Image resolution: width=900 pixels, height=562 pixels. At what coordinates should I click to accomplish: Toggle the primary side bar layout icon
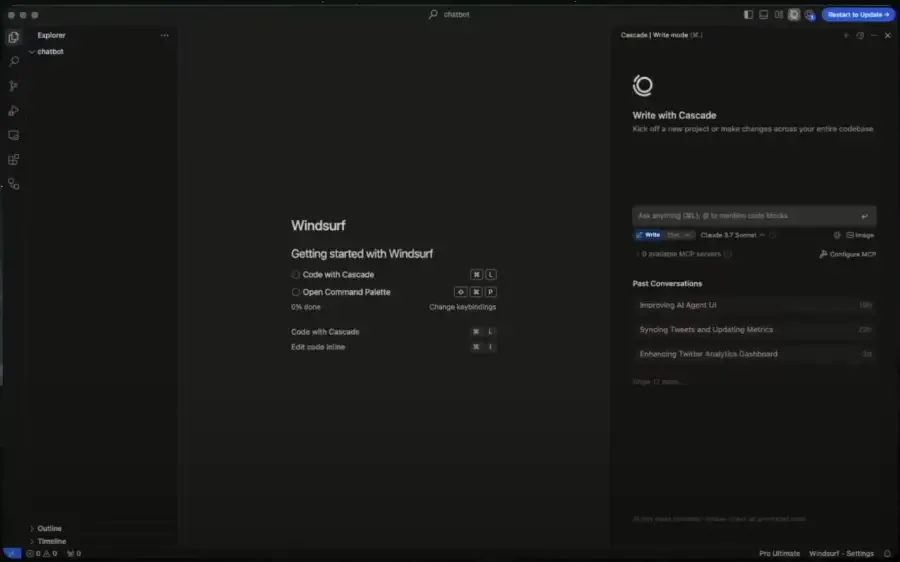(x=748, y=15)
